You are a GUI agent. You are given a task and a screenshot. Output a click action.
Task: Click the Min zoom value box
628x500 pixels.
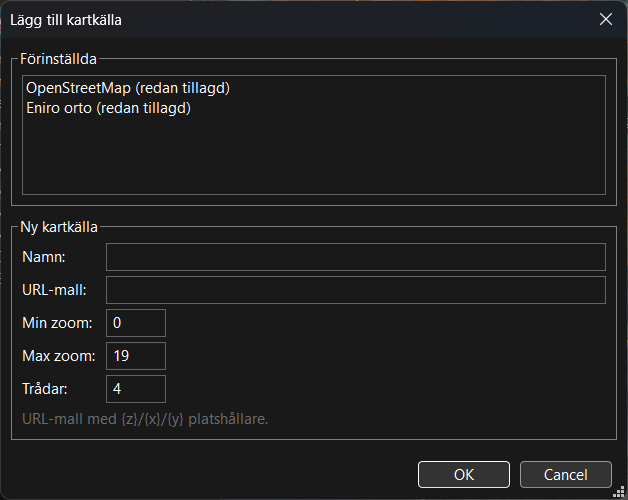point(136,323)
